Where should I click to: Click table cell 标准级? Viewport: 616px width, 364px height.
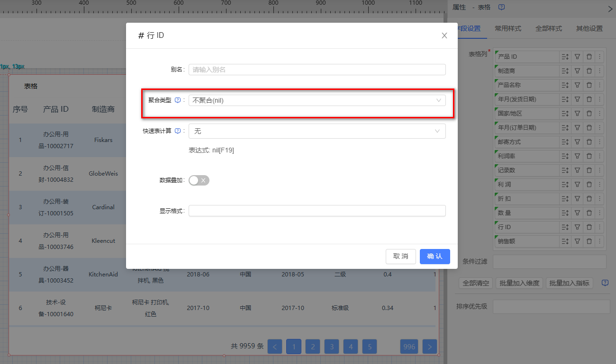[340, 308]
